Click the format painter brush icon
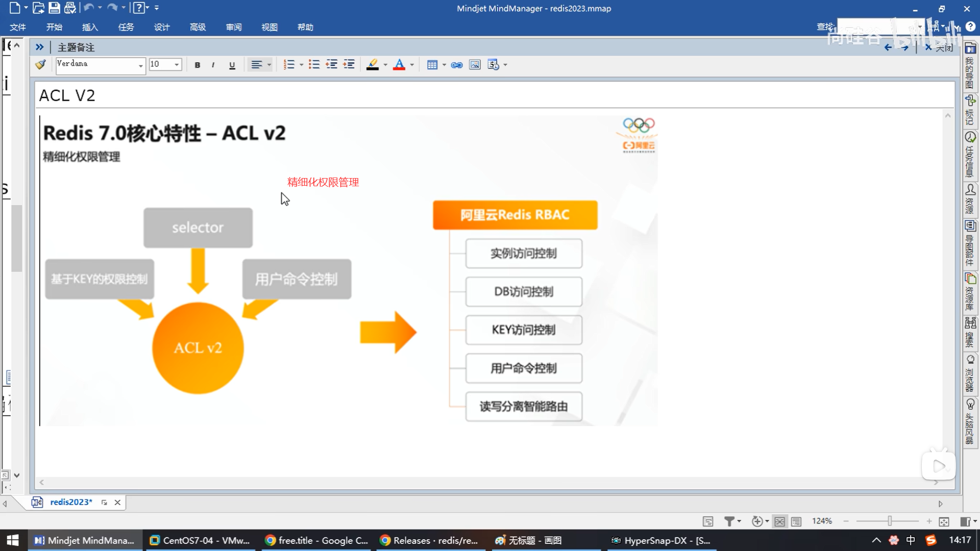Screen dimensions: 980x551 [x=40, y=65]
